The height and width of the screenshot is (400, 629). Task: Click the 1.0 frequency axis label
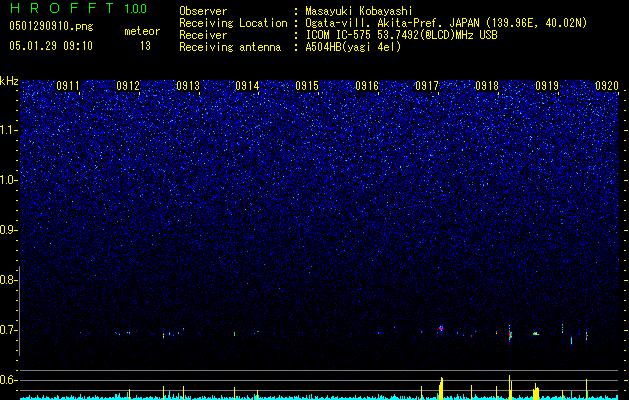tap(8, 180)
